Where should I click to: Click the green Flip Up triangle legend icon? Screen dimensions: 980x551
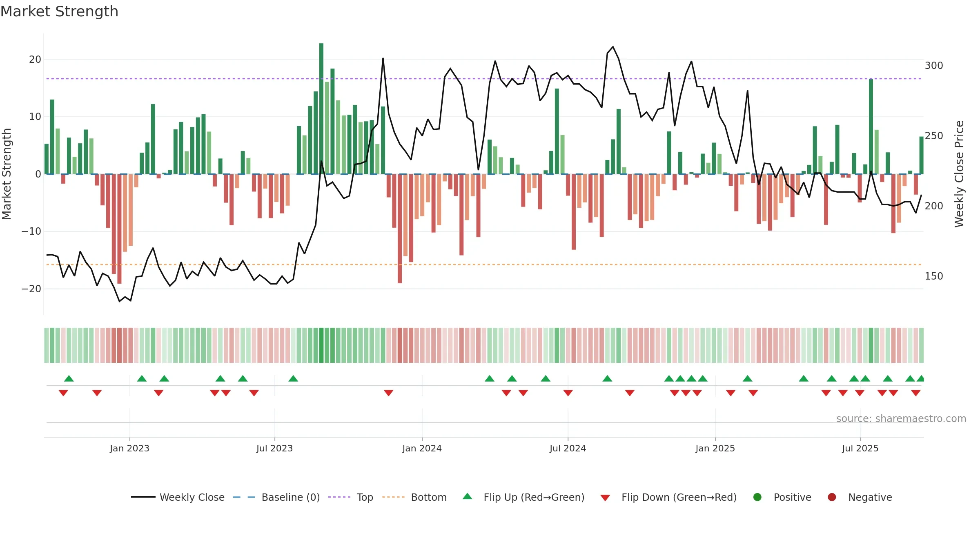point(468,496)
